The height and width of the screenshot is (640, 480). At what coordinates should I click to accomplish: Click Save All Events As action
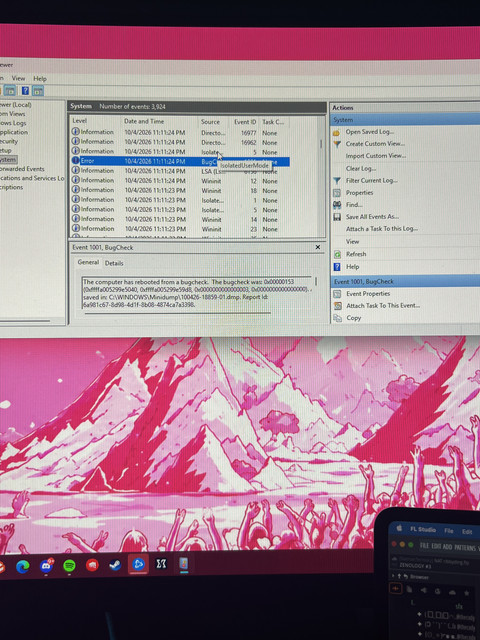372,217
